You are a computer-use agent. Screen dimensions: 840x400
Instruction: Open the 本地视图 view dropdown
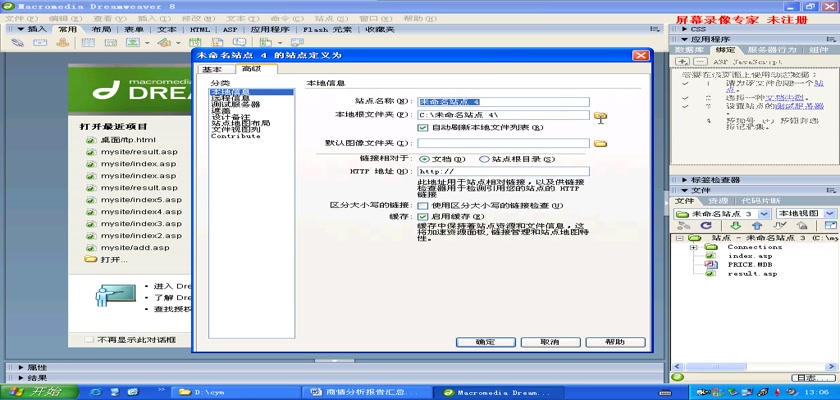click(x=831, y=214)
